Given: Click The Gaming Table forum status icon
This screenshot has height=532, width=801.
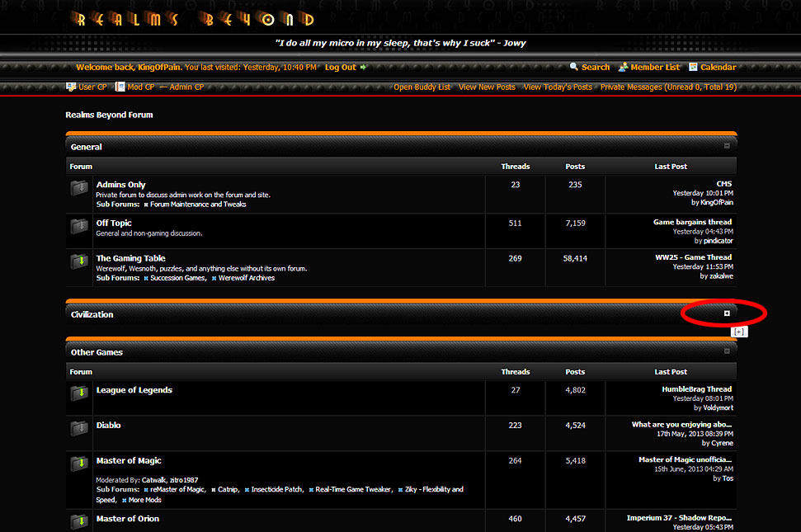Looking at the screenshot, I should (x=79, y=262).
